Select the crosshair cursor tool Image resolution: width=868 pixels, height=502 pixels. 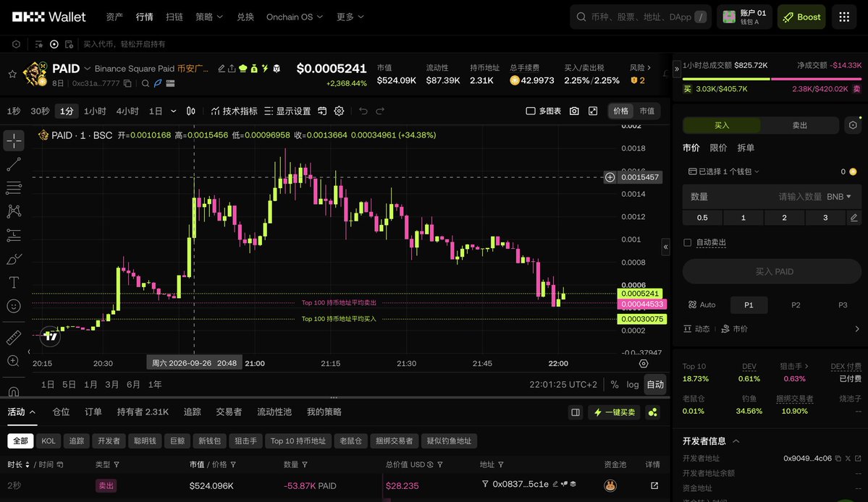[14, 140]
